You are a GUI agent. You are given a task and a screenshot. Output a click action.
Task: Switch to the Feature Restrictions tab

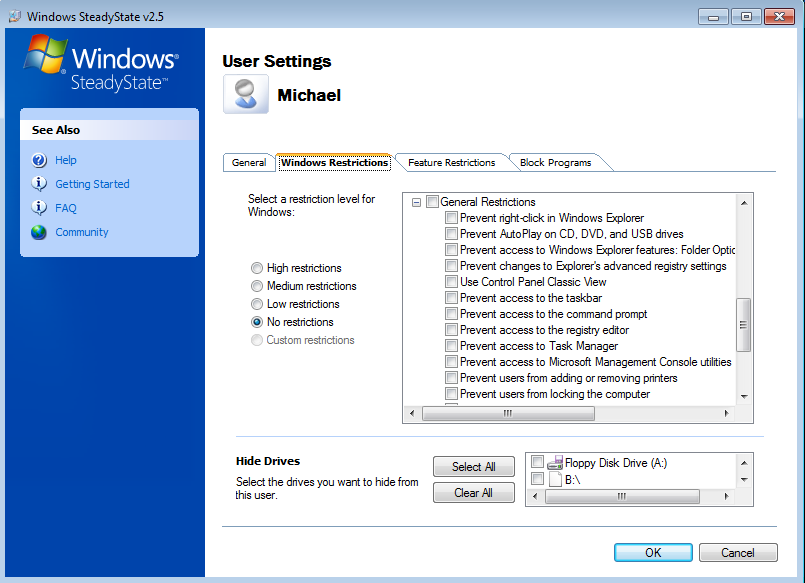451,163
